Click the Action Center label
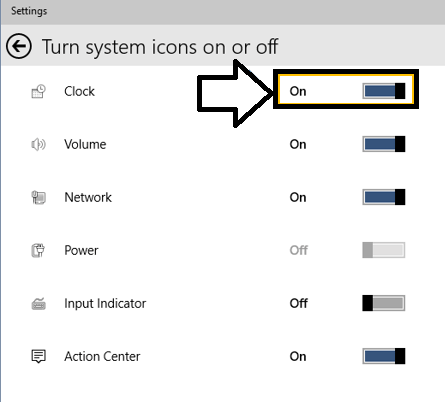This screenshot has width=445, height=402. [102, 356]
